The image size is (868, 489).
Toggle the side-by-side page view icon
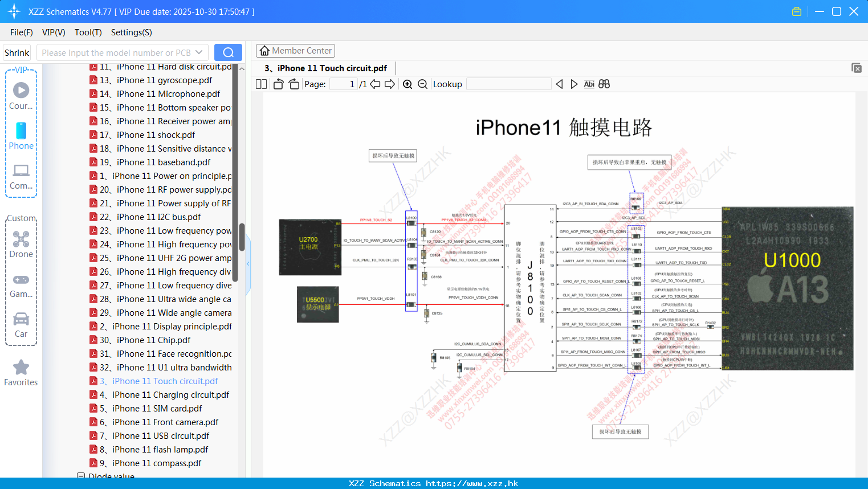coord(261,84)
